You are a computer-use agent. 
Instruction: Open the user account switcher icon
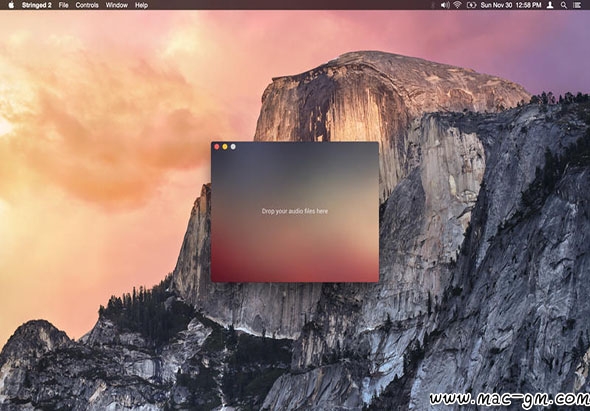point(550,5)
